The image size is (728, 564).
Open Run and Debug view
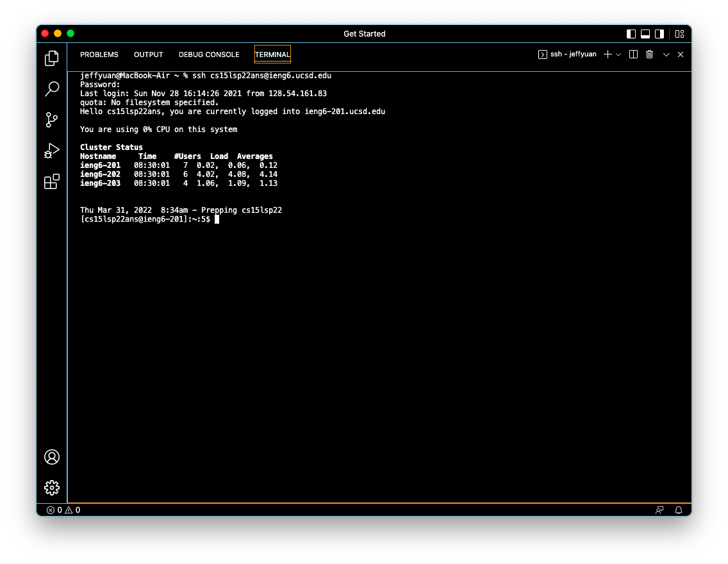point(51,151)
